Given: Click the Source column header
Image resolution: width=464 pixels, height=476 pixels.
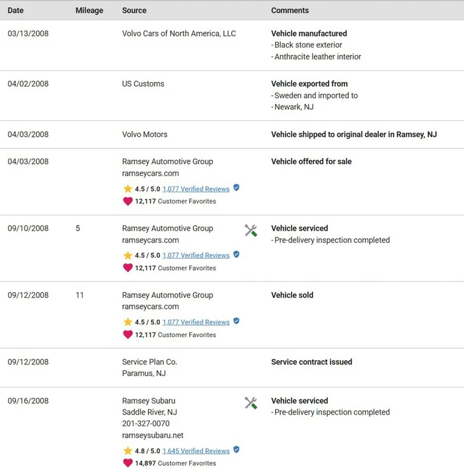Looking at the screenshot, I should [134, 11].
